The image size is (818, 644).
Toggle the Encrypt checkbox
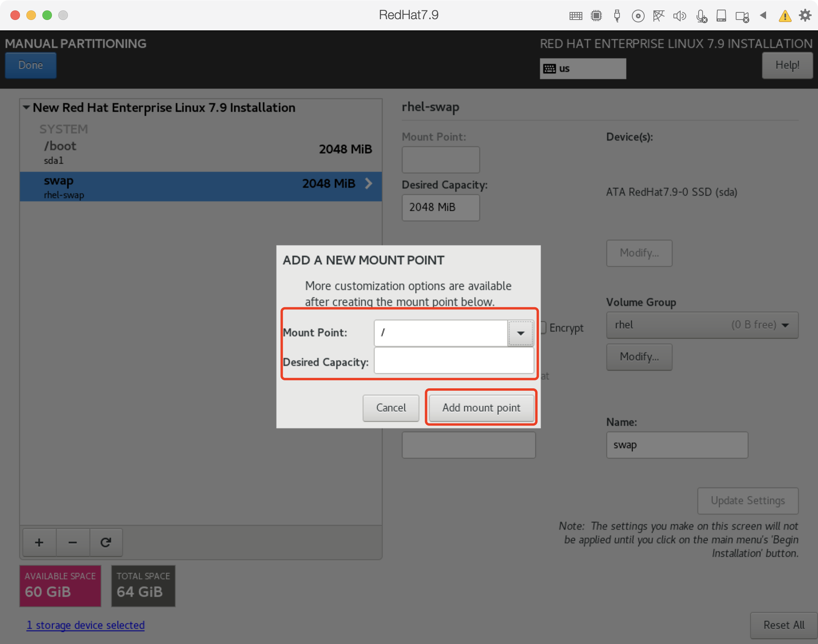[544, 328]
